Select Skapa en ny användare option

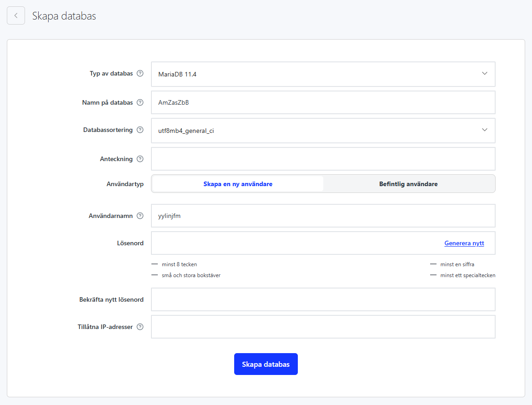(x=237, y=184)
